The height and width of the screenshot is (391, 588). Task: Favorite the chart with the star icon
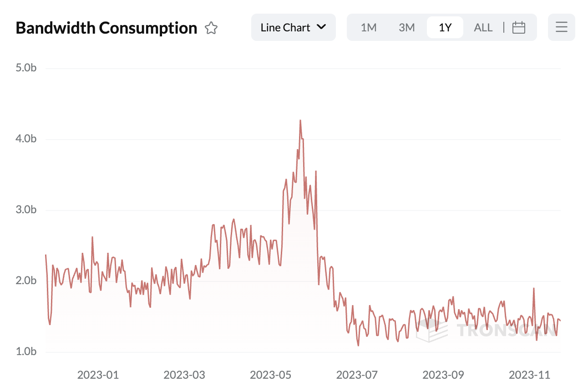(x=211, y=28)
